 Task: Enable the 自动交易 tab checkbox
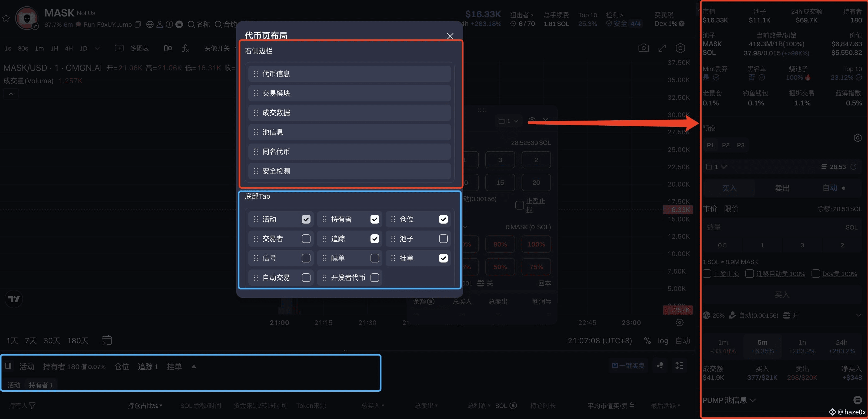coord(306,277)
